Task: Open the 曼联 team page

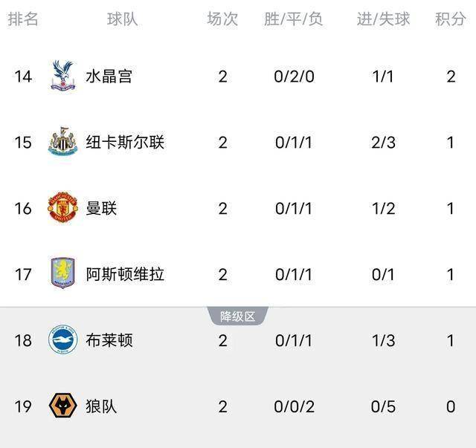Action: pos(101,208)
